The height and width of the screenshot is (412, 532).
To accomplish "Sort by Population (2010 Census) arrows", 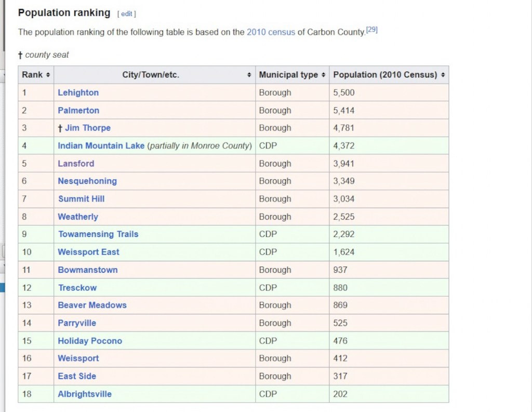I will 443,75.
